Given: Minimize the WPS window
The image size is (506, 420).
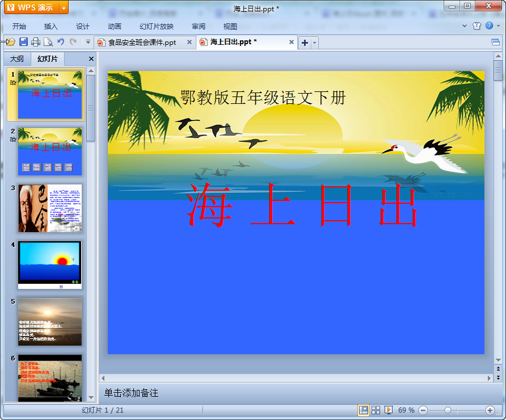Looking at the screenshot, I should click(452, 6).
